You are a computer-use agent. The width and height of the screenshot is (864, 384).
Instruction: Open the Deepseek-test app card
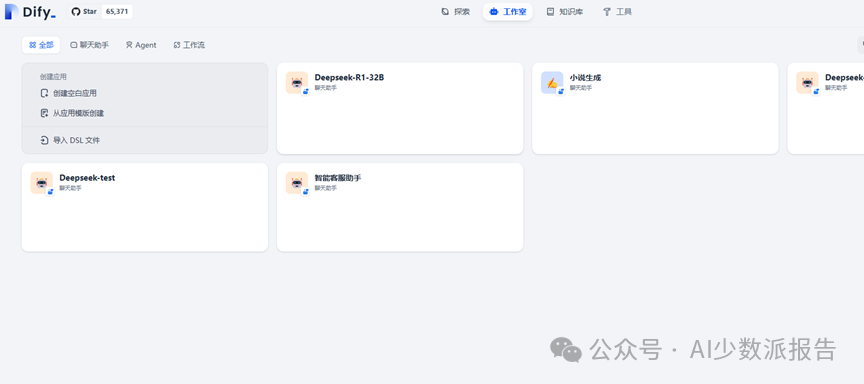click(x=144, y=207)
